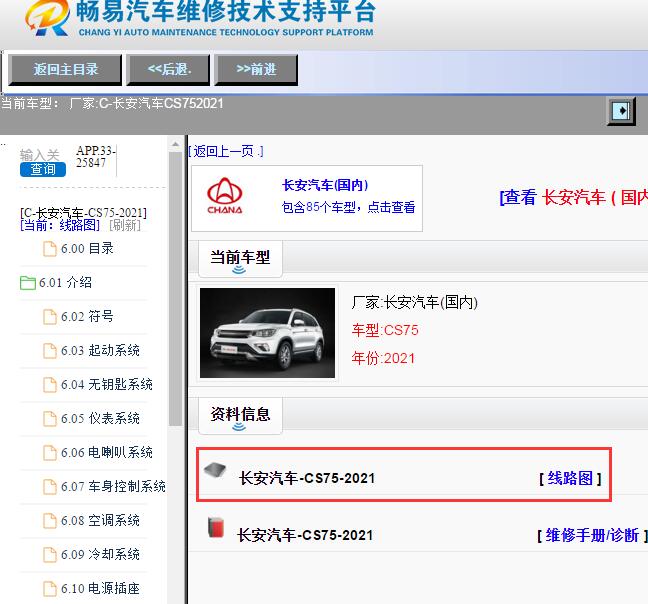Click the 返回主目录 button
The height and width of the screenshot is (604, 648).
(x=65, y=69)
